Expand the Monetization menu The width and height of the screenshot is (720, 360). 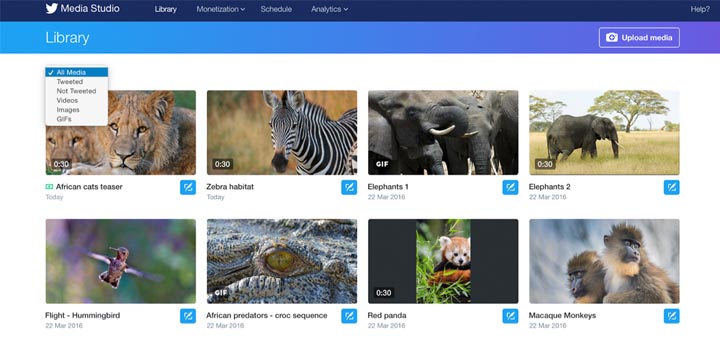point(220,9)
